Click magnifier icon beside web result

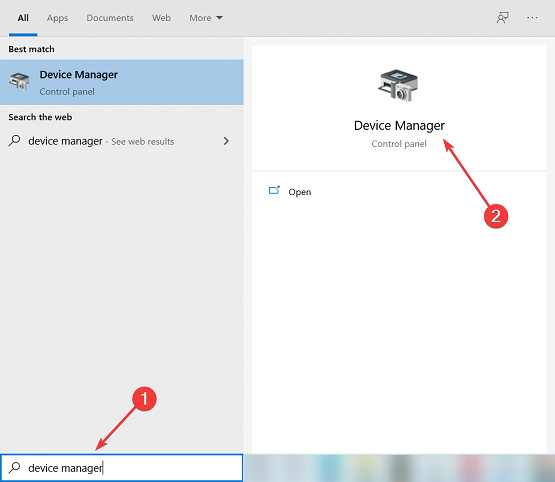tap(15, 140)
